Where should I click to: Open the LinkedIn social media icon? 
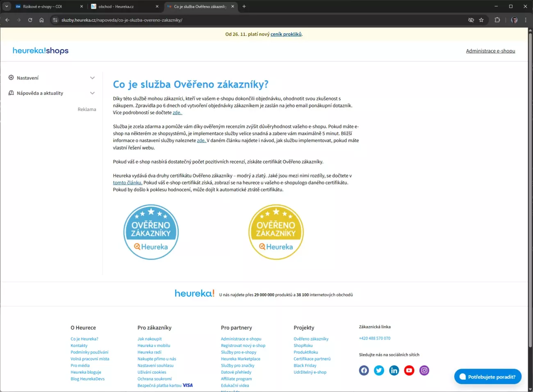coord(394,370)
